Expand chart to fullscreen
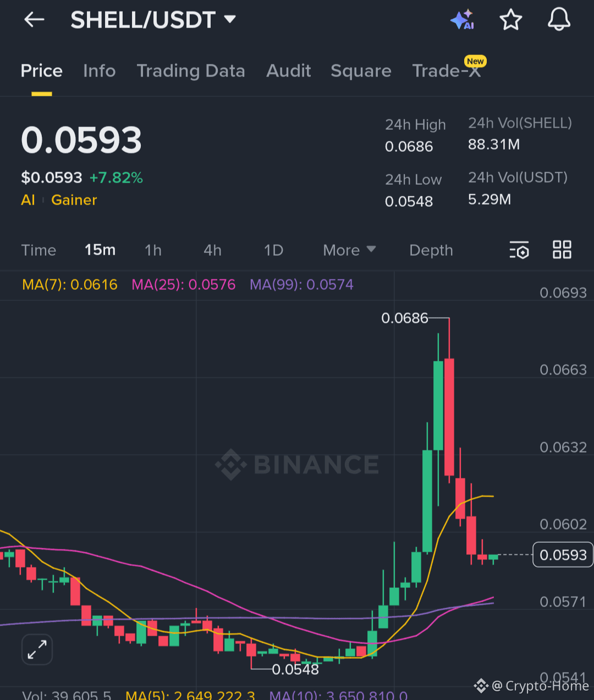594x700 pixels. (x=37, y=649)
